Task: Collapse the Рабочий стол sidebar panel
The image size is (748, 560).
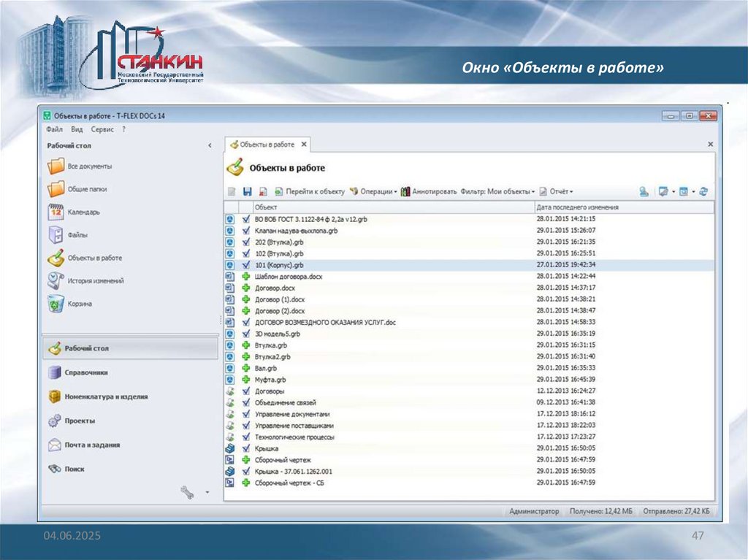Action: (210, 146)
